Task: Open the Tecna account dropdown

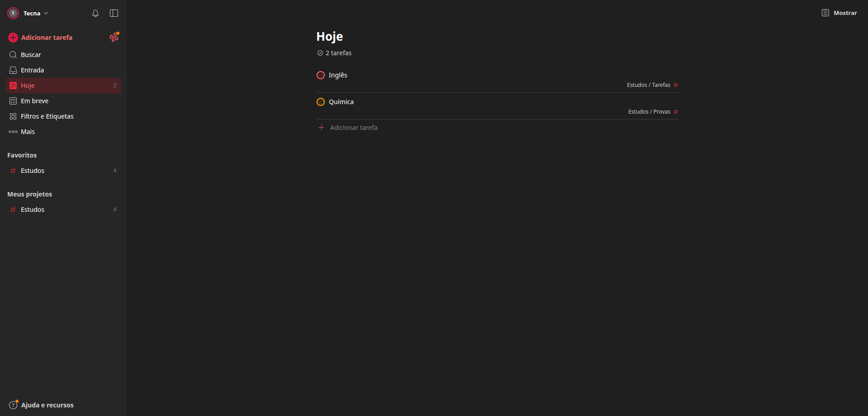Action: pyautogui.click(x=33, y=13)
